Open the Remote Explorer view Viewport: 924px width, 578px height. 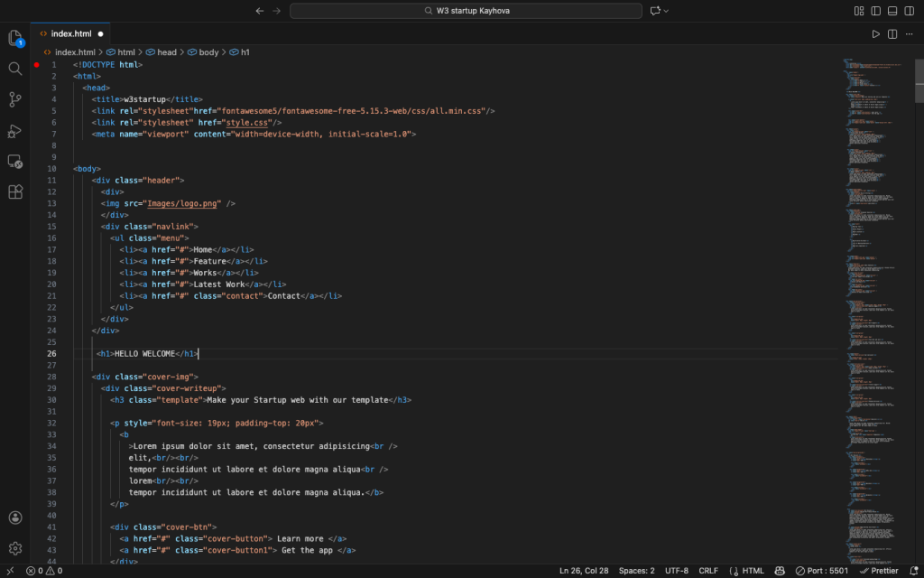[14, 162]
